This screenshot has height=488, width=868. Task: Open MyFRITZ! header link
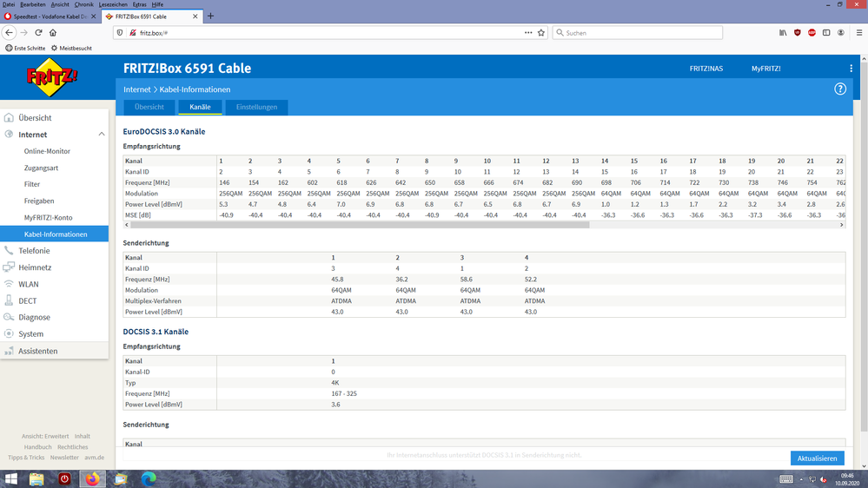click(766, 69)
